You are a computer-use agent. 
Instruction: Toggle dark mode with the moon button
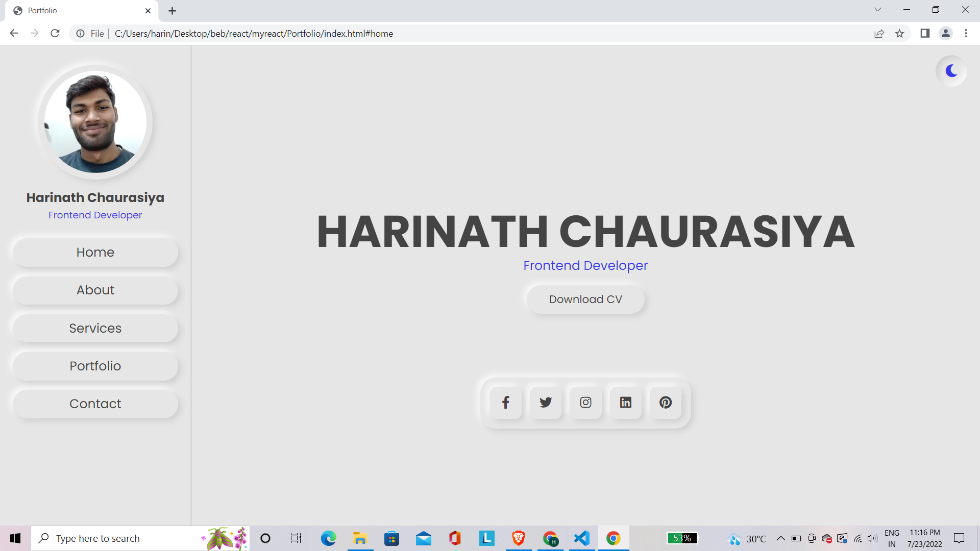tap(950, 71)
